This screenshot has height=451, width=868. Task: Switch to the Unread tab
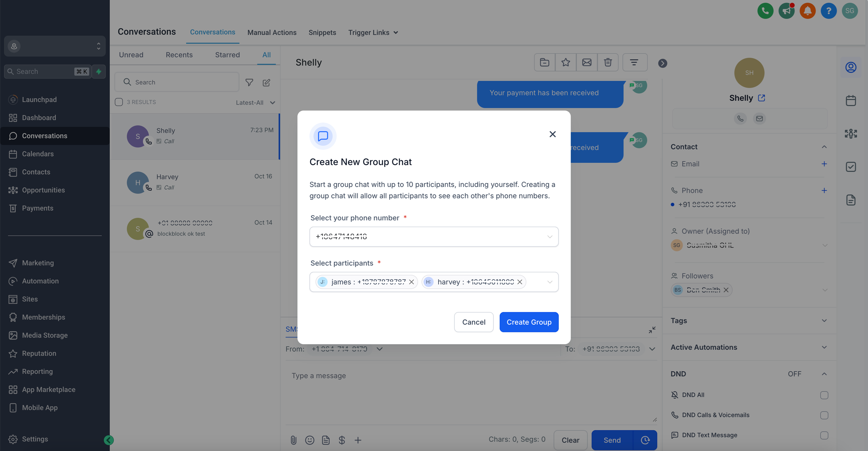pyautogui.click(x=131, y=55)
